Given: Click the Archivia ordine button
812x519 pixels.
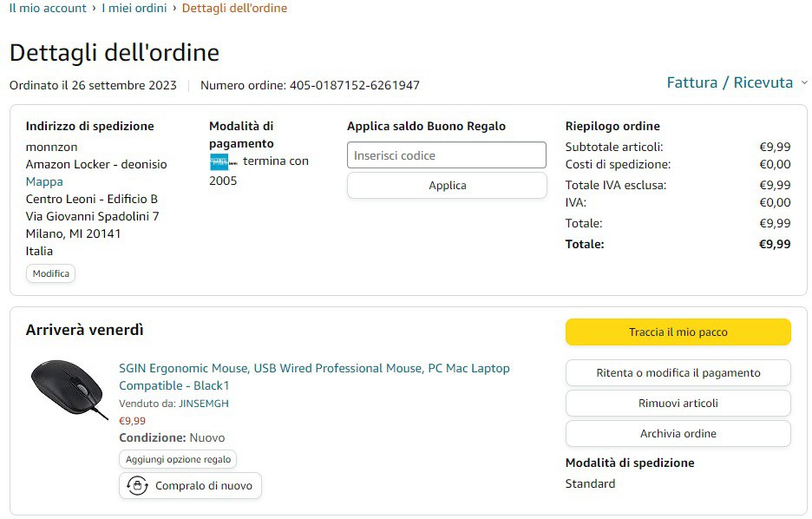Looking at the screenshot, I should click(x=678, y=433).
